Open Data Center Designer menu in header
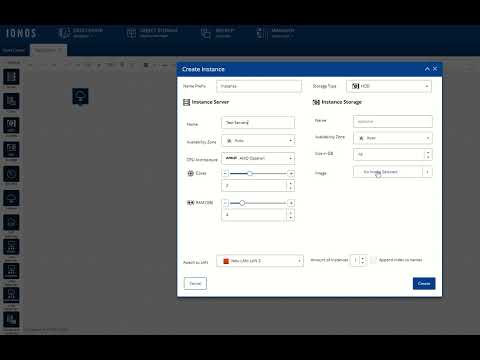The image size is (480, 360). click(81, 33)
